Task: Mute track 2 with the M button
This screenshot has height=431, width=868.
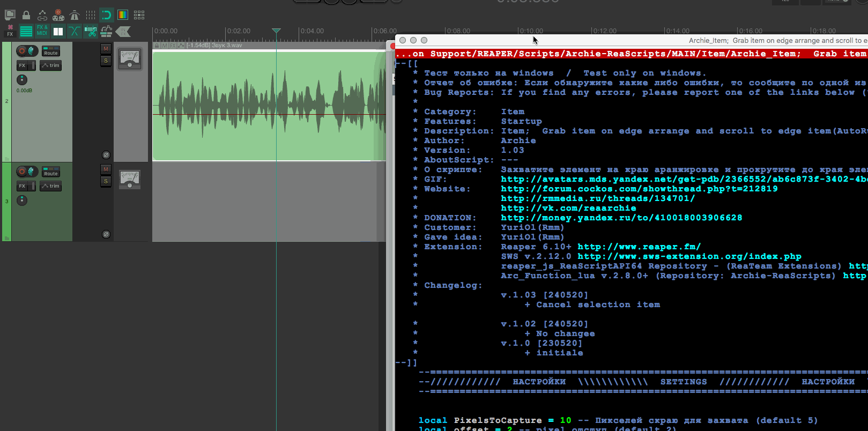Action: tap(106, 49)
